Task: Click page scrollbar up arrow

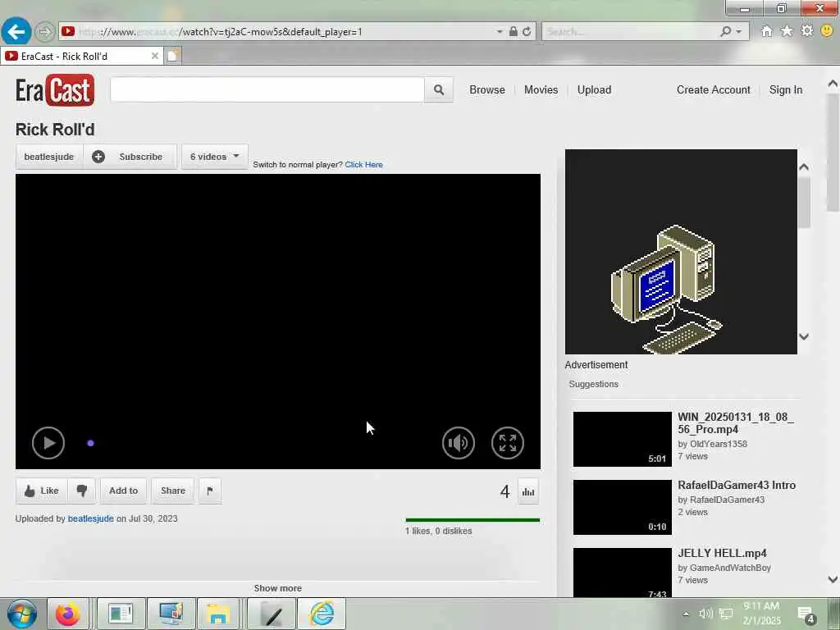Action: (833, 84)
